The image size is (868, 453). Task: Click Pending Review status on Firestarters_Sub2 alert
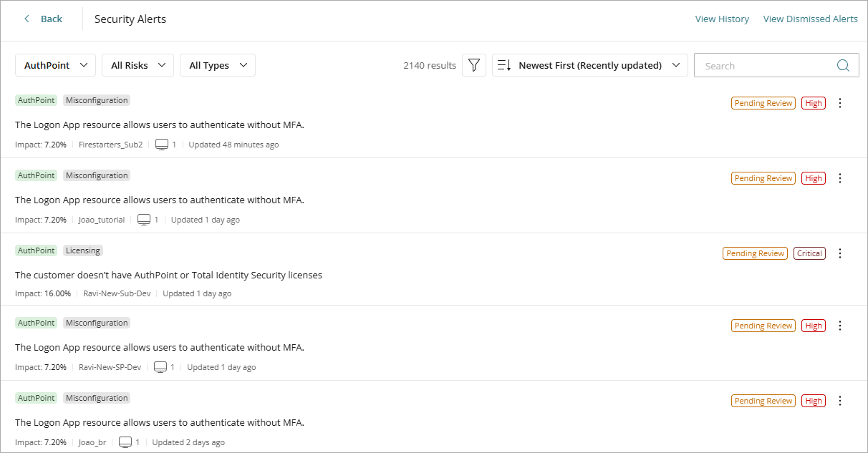point(763,103)
